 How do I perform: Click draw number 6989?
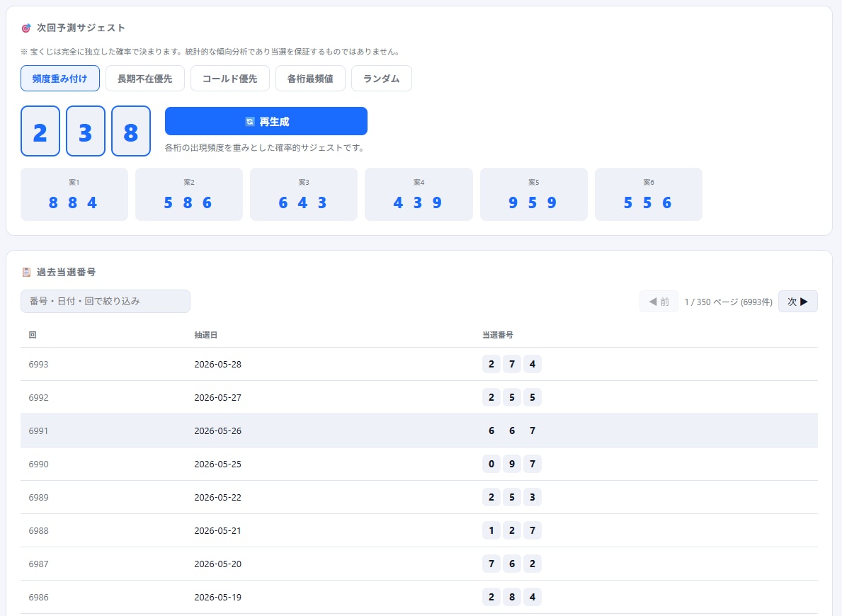pyautogui.click(x=39, y=497)
